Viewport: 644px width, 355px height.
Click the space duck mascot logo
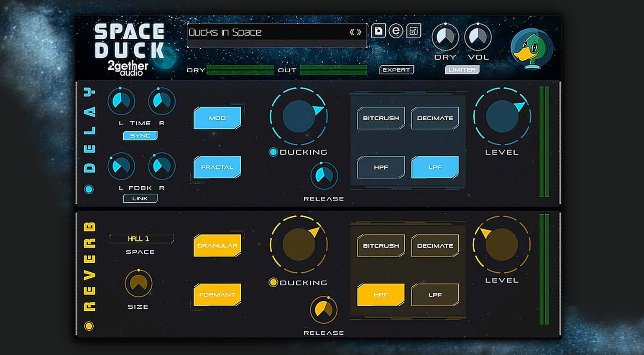point(532,48)
